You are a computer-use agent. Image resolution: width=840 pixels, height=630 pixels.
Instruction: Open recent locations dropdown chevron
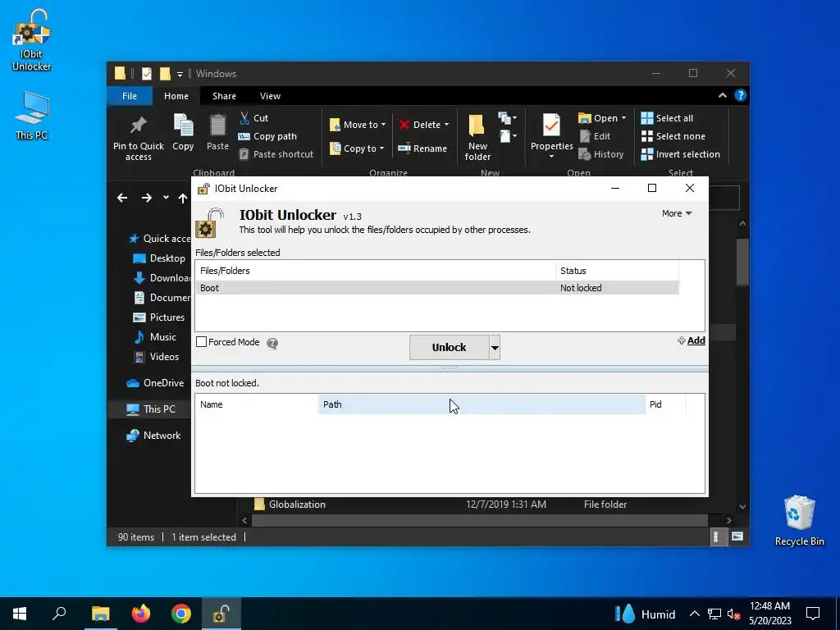(166, 198)
